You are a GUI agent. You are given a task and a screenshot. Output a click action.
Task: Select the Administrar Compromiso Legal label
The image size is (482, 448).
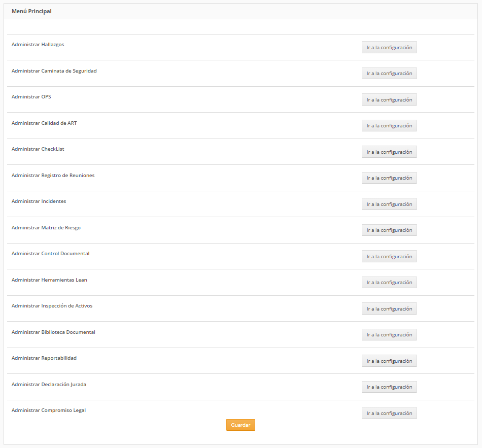[x=49, y=410]
